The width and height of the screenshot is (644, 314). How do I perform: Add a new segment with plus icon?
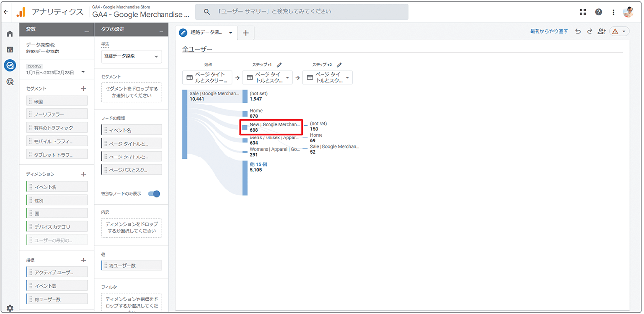[x=83, y=89]
